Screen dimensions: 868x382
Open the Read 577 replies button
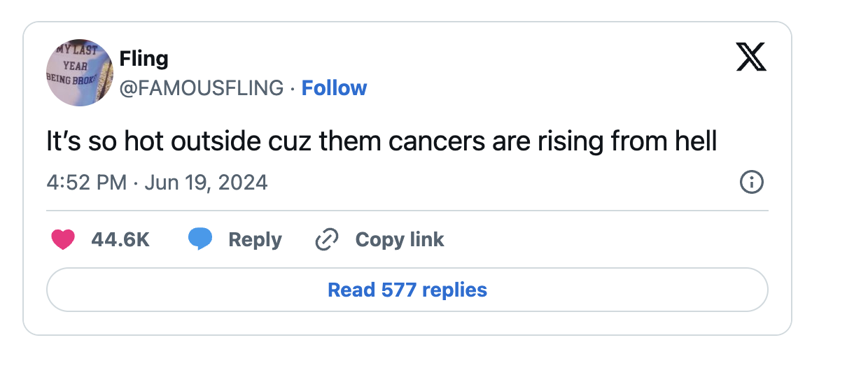pos(407,290)
